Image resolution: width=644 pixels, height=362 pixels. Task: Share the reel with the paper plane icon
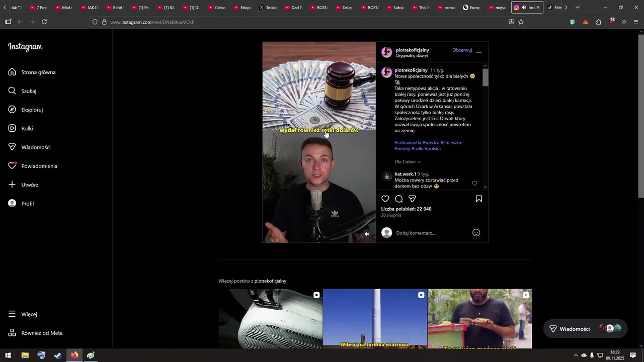413,199
